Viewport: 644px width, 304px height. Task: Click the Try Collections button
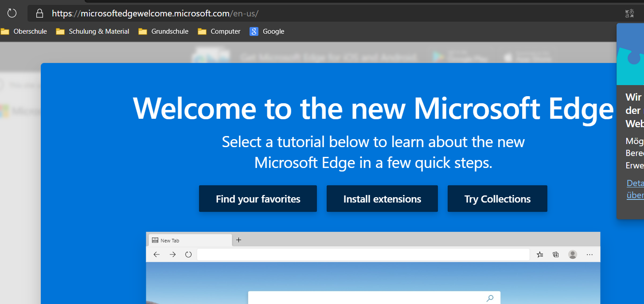pyautogui.click(x=497, y=199)
